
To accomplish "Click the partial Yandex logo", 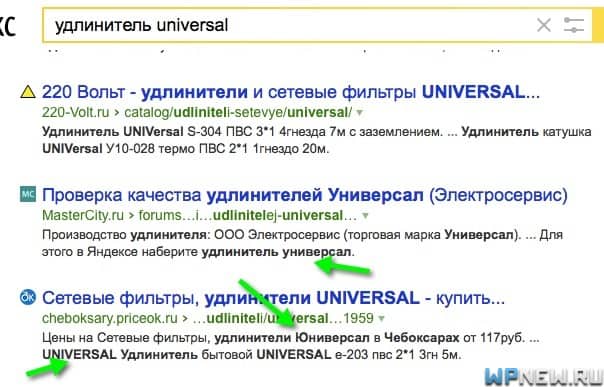I will 8,26.
